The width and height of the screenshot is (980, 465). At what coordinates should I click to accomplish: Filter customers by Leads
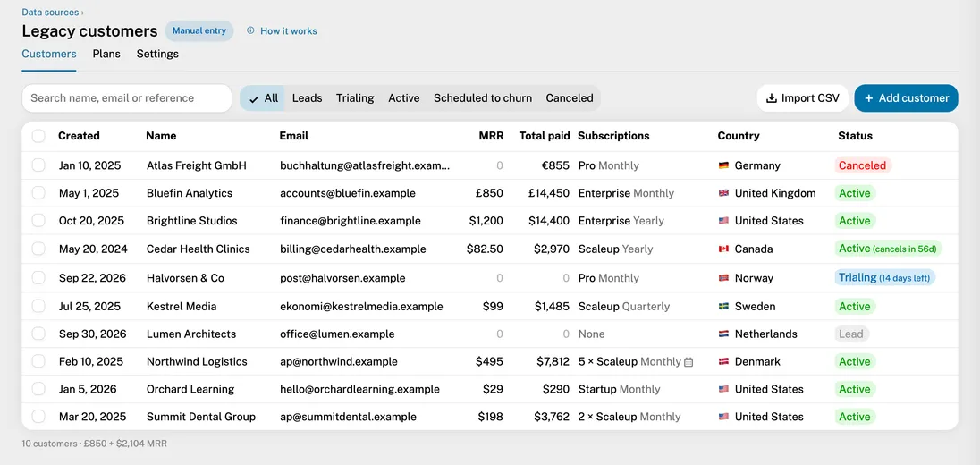coord(307,98)
